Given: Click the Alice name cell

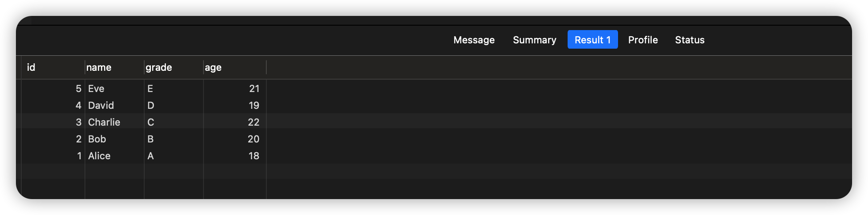Looking at the screenshot, I should [x=99, y=156].
